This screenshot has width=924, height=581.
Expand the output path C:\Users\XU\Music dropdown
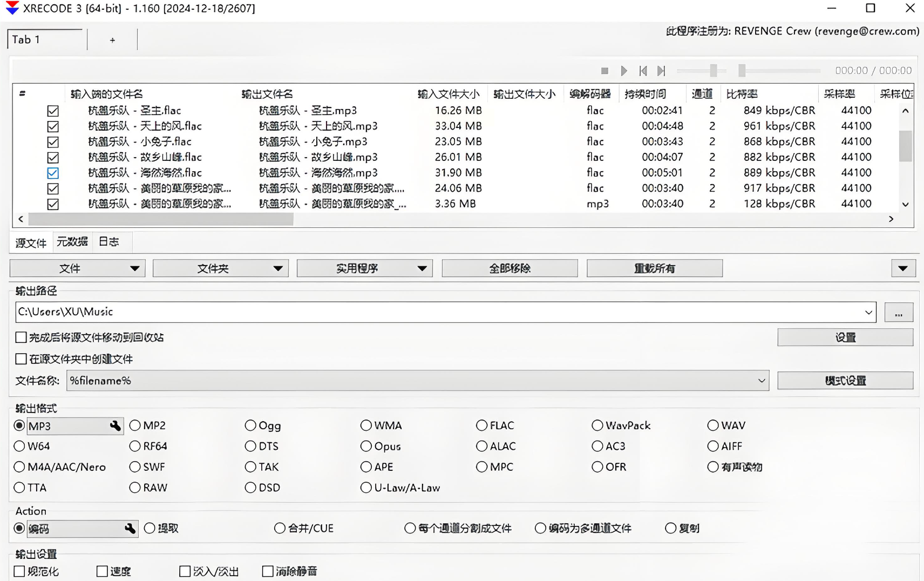[x=868, y=312]
